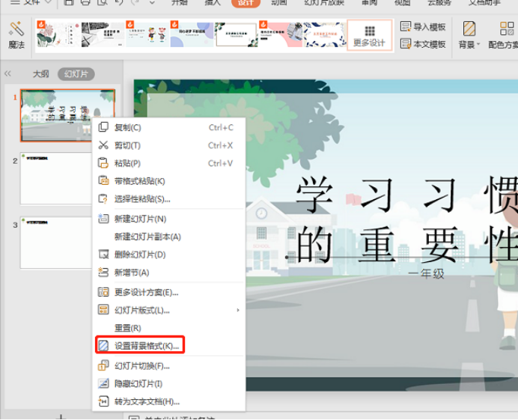The image size is (518, 420).
Task: Choose Hide slide (隐藏幻灯片)
Action: (x=169, y=383)
